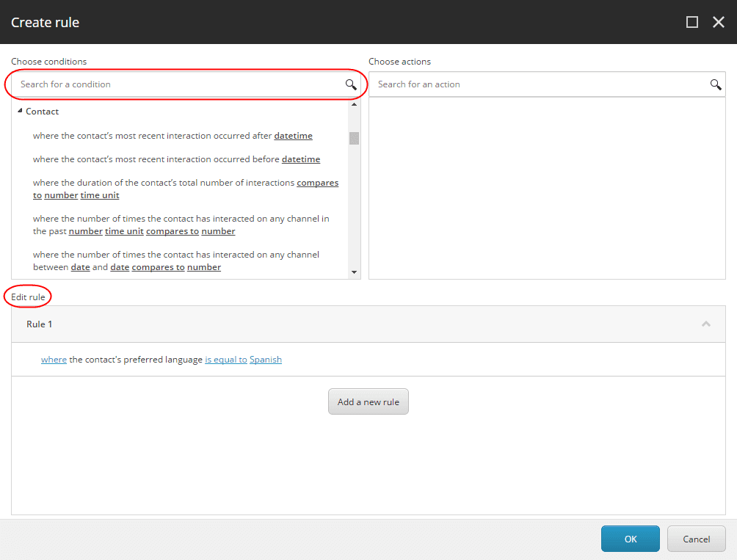The width and height of the screenshot is (737, 560).
Task: Click the Add a new rule button
Action: coord(368,401)
